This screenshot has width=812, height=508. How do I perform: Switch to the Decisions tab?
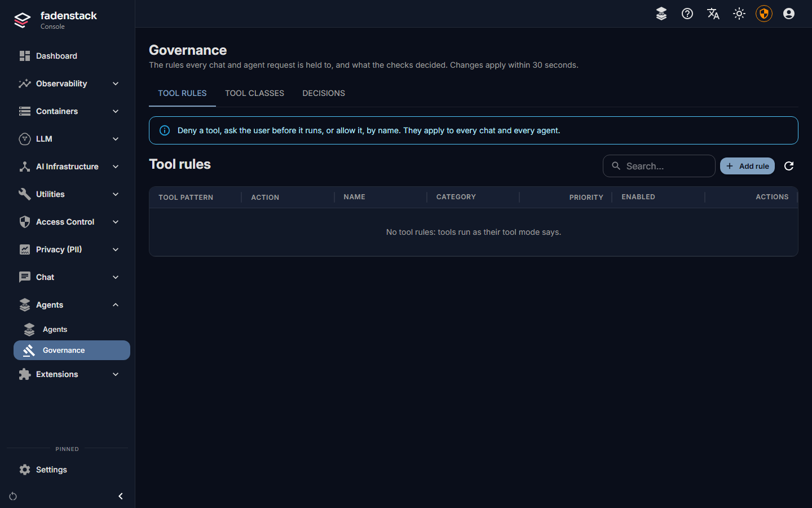[324, 93]
